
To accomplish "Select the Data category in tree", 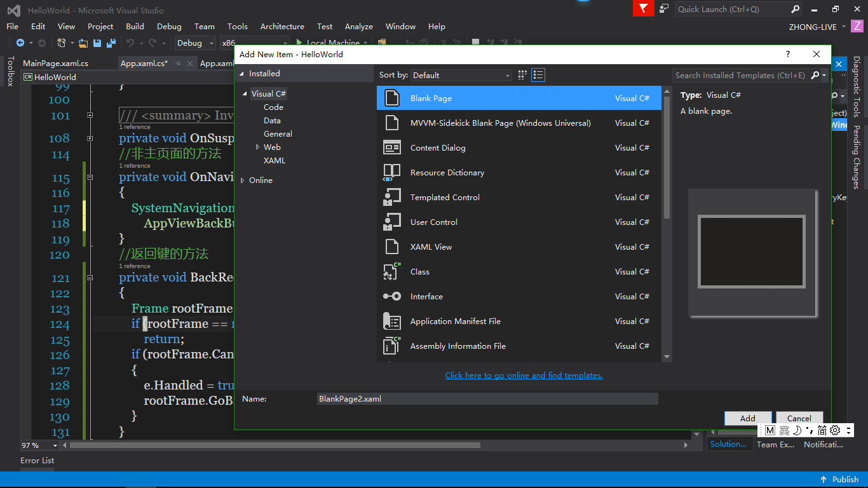I will pos(272,120).
